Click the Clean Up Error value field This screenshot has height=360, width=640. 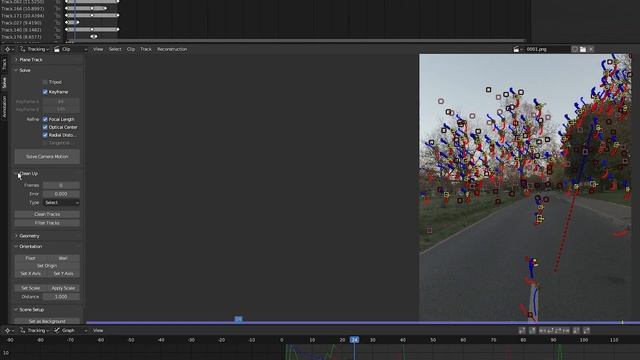pos(61,194)
